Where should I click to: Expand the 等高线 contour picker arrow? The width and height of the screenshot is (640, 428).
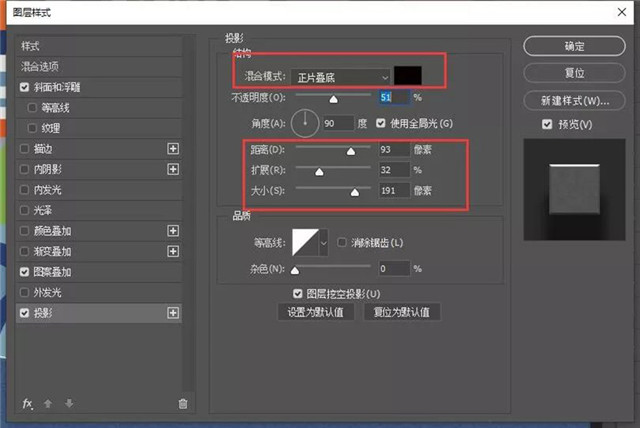coord(323,243)
